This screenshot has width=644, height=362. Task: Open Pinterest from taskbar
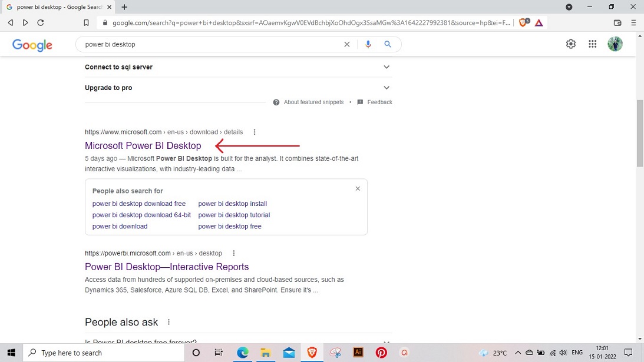click(381, 353)
